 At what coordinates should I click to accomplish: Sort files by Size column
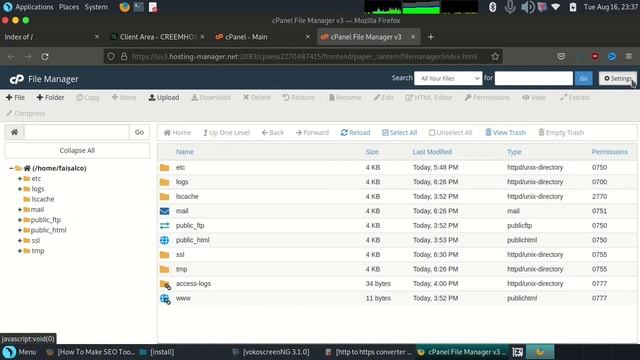point(372,152)
